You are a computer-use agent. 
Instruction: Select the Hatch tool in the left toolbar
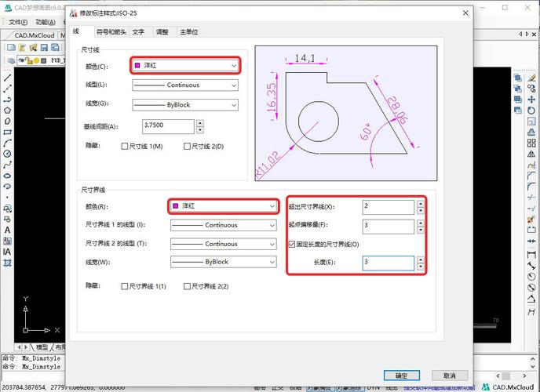[7, 263]
